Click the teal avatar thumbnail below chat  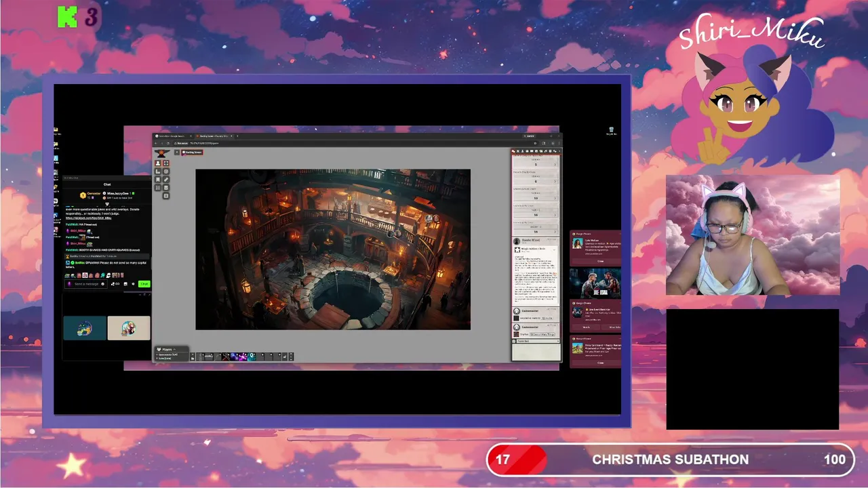pyautogui.click(x=85, y=328)
